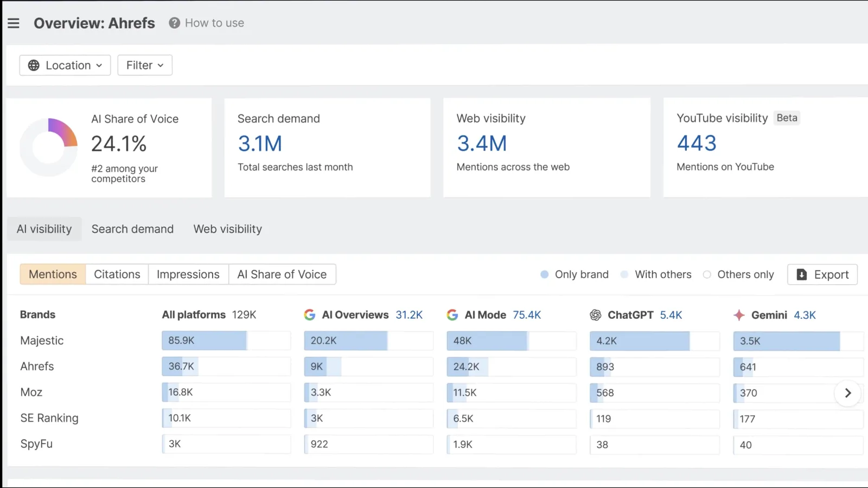This screenshot has height=488, width=868.
Task: Click the AI Overviews 31.2K total
Action: click(x=409, y=315)
